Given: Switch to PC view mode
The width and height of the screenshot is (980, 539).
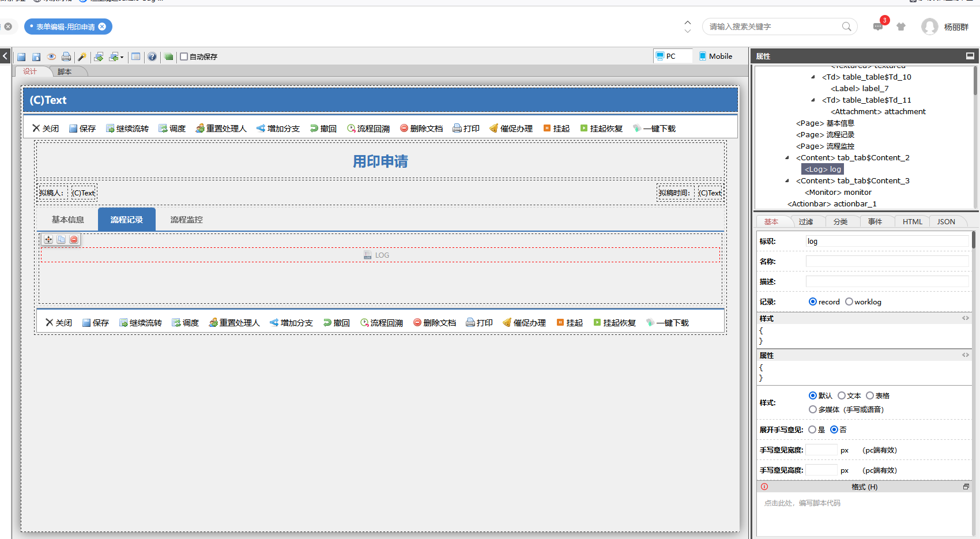Looking at the screenshot, I should [673, 56].
